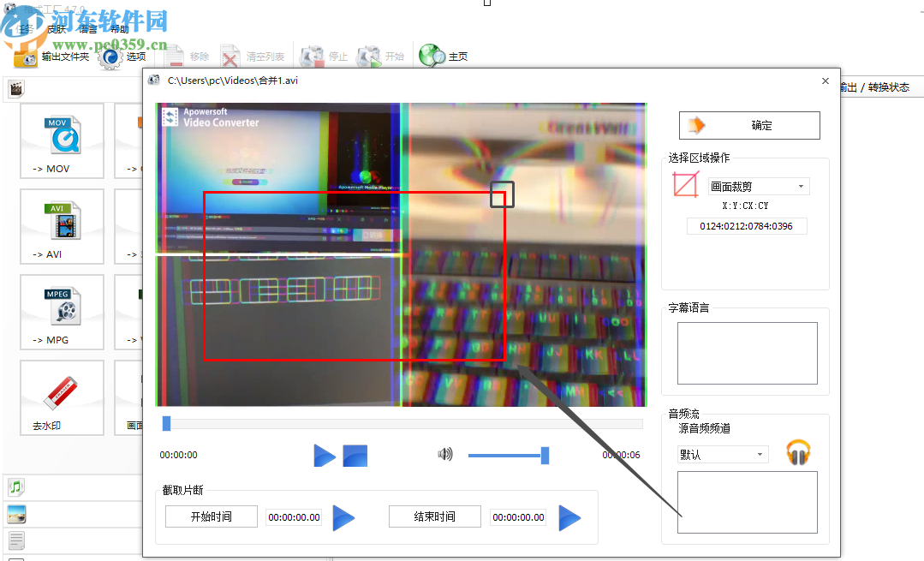924x561 pixels.
Task: Click the volume slider handle
Action: point(545,455)
